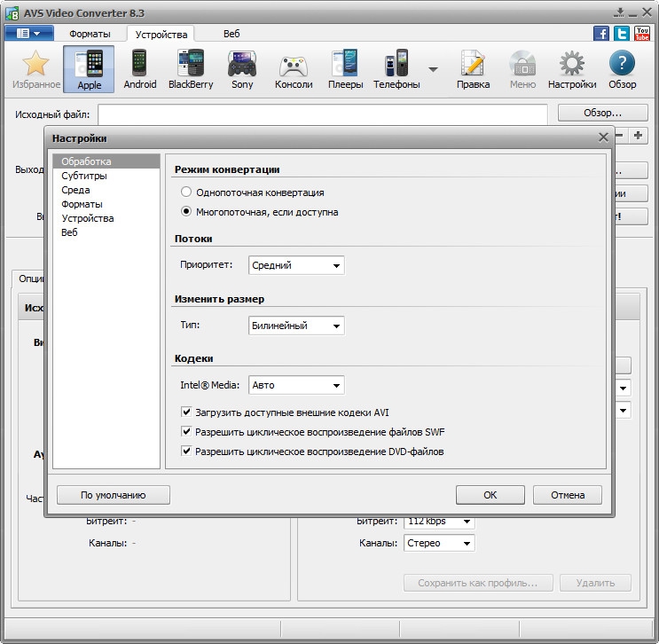Select Однопоточная конвертация radio button
Image resolution: width=659 pixels, height=644 pixels.
tap(186, 192)
